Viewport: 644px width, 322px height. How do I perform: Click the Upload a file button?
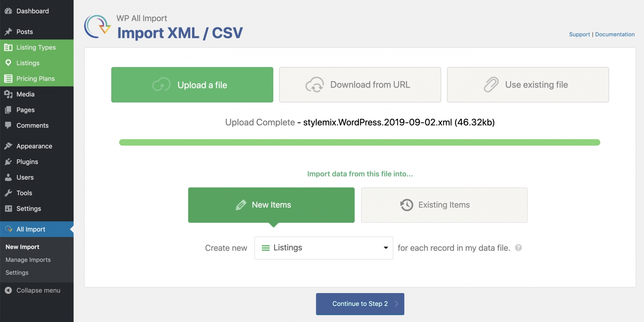[x=192, y=85]
